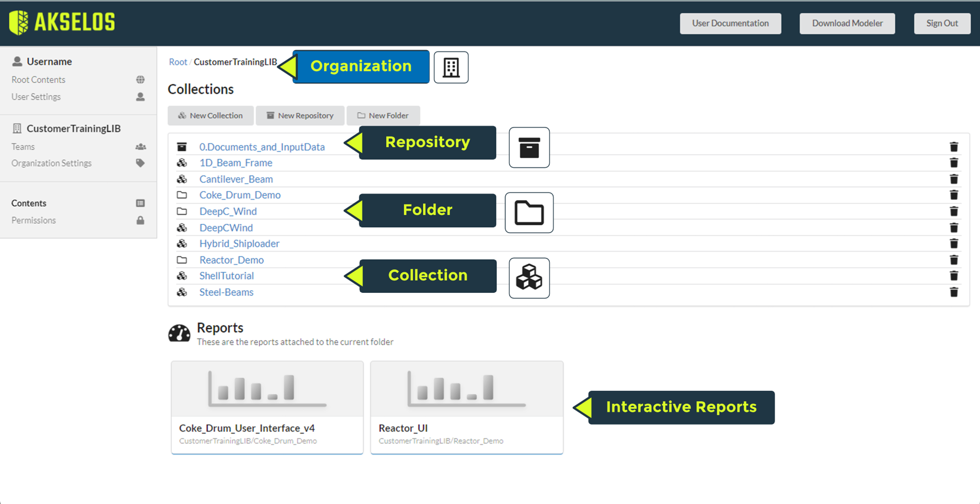This screenshot has width=980, height=504.
Task: Click the tag icon next to Organization Settings
Action: point(140,163)
